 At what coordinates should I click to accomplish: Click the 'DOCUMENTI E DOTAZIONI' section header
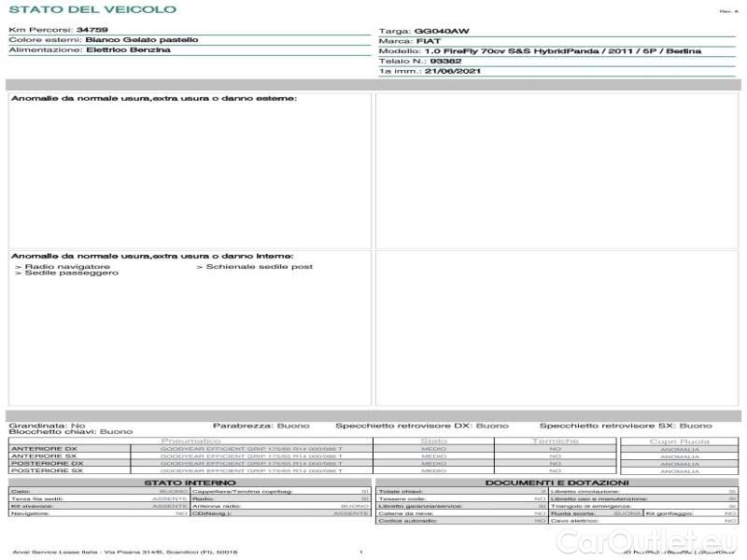[557, 483]
